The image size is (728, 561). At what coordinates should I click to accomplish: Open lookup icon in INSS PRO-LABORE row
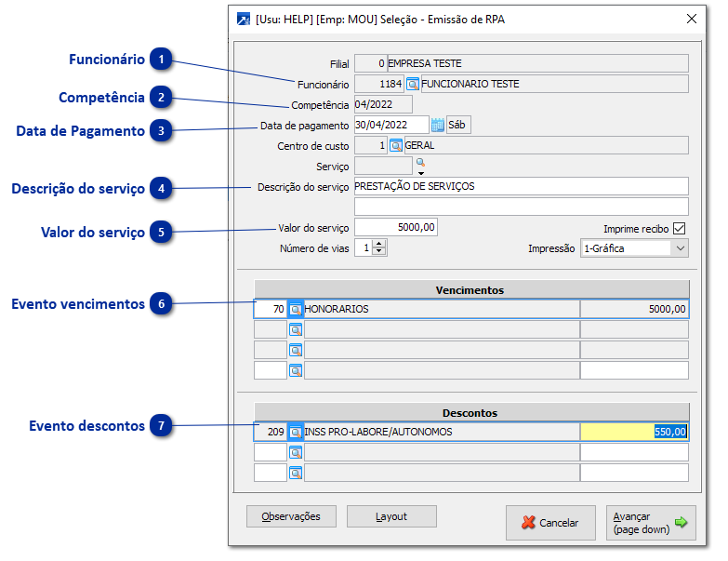296,432
